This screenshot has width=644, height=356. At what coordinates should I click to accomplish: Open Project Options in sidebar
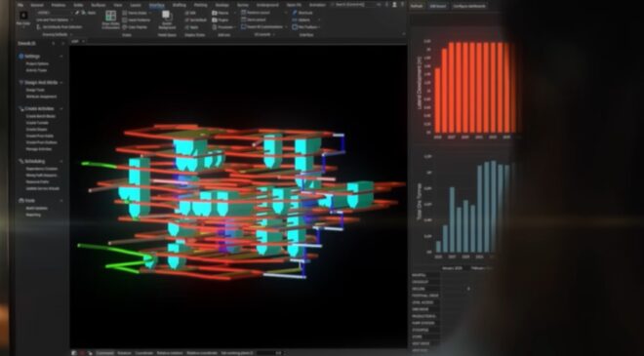click(x=37, y=64)
